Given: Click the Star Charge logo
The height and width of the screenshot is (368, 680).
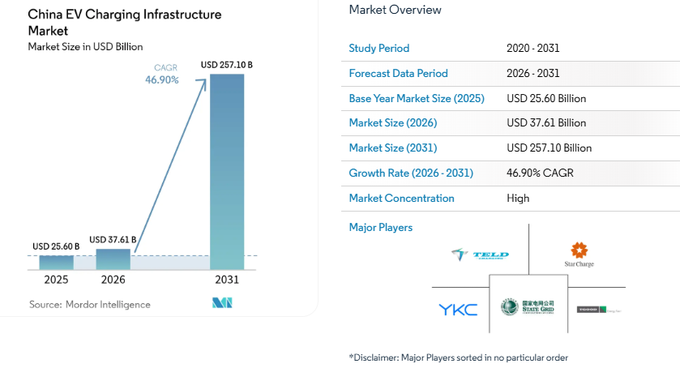Looking at the screenshot, I should click(579, 255).
